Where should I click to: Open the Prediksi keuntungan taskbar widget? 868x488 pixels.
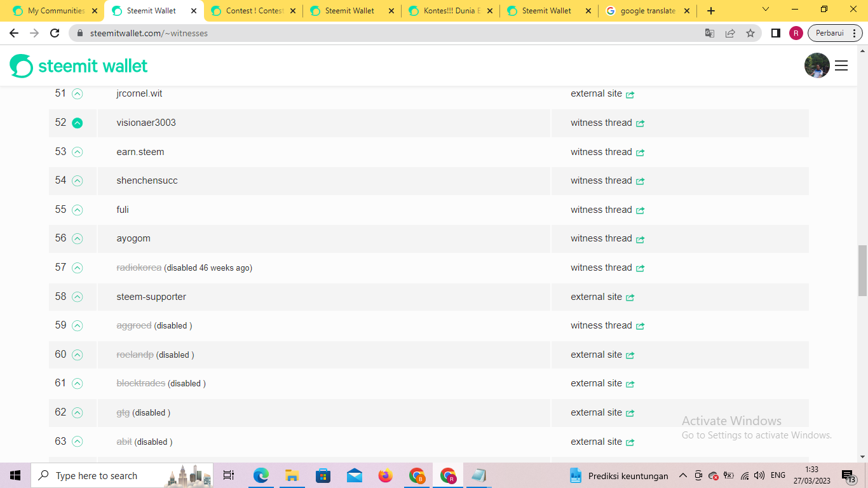click(x=619, y=476)
